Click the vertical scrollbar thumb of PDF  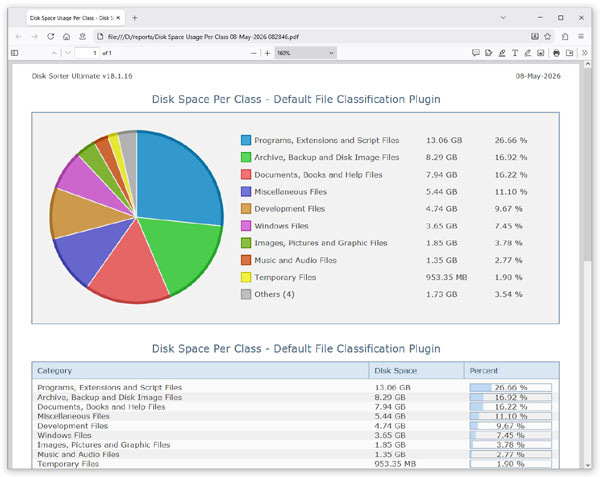point(588,166)
